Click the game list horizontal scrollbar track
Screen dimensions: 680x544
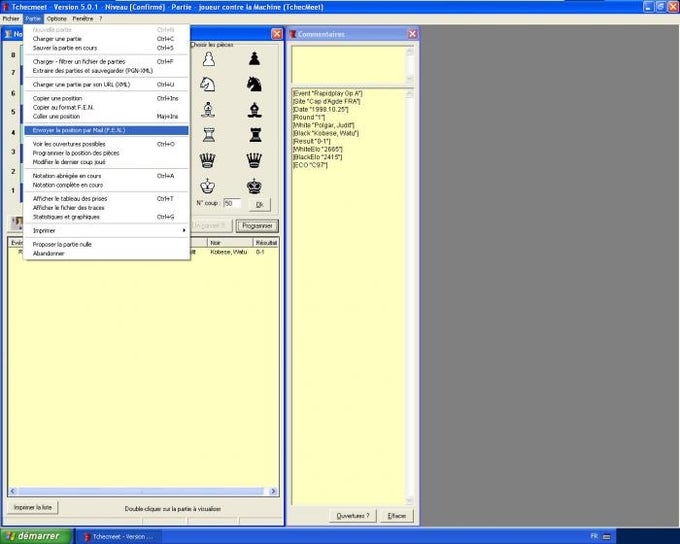point(141,492)
